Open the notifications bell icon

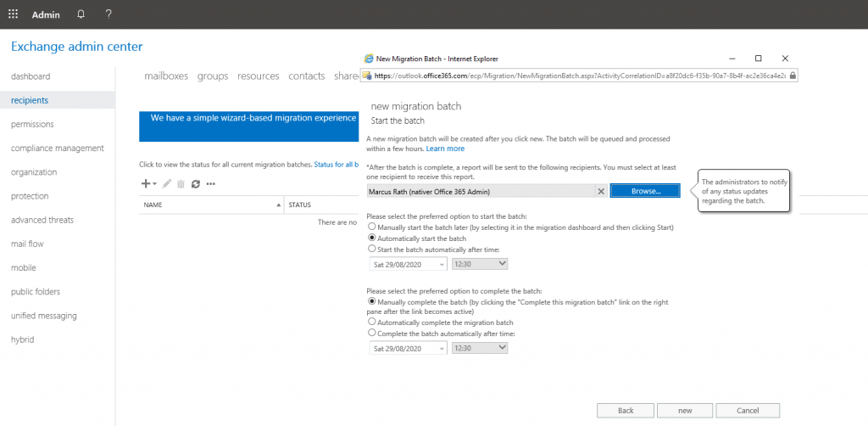[x=81, y=14]
